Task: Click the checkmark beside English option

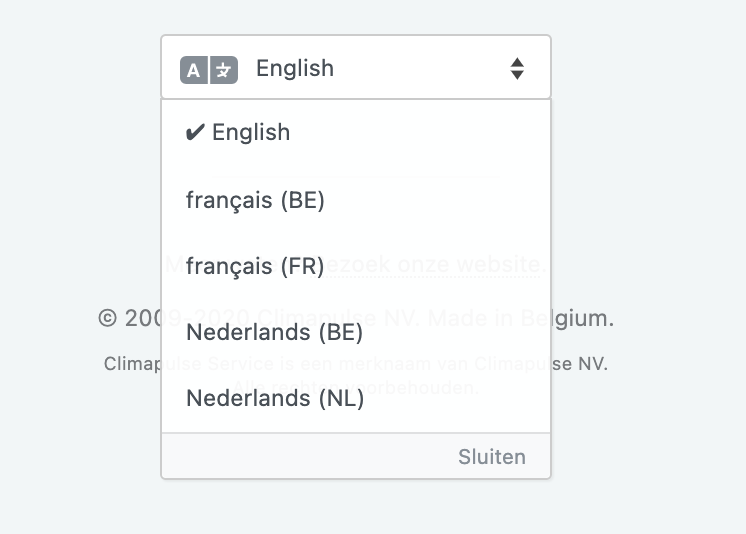Action: pyautogui.click(x=195, y=132)
